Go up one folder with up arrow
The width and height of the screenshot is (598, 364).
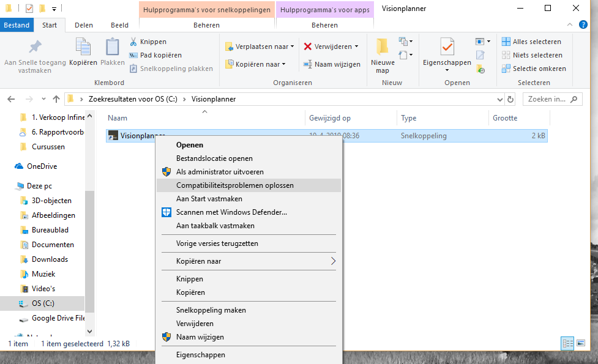tap(56, 99)
